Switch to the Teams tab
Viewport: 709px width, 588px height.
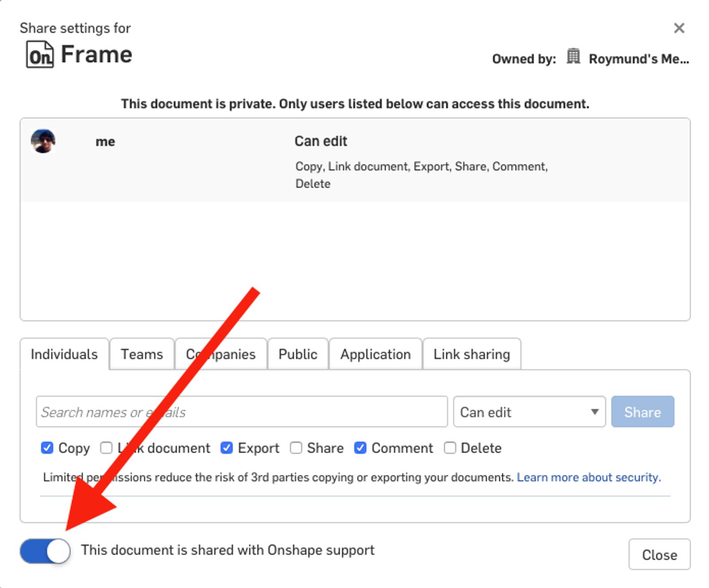coord(142,354)
